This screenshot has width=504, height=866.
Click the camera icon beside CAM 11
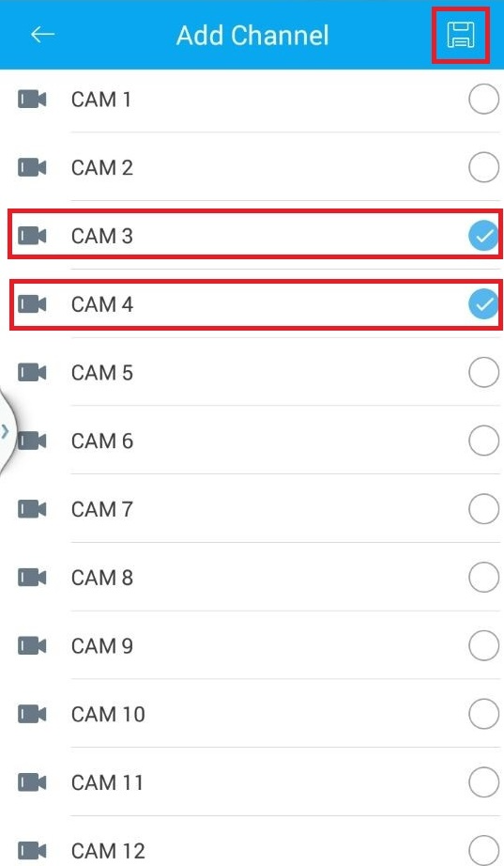[x=32, y=782]
